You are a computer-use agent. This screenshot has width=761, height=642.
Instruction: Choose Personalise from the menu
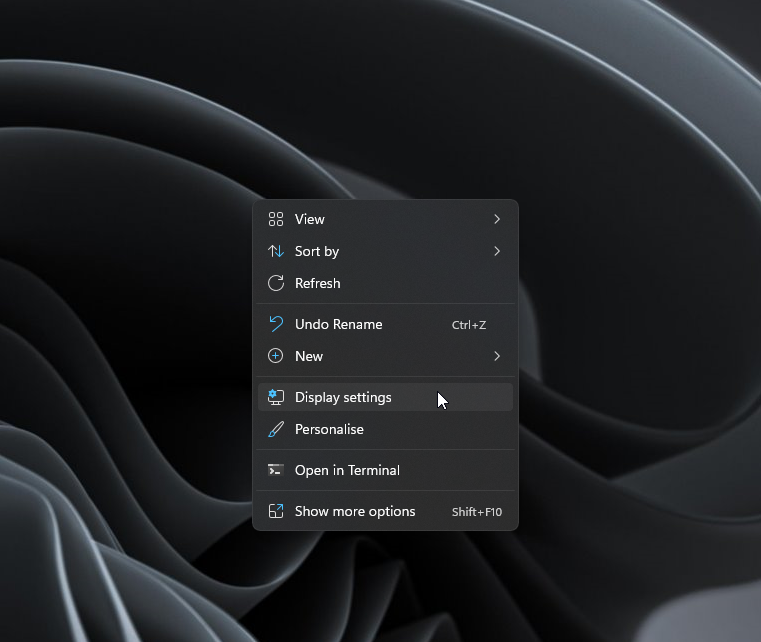point(385,429)
